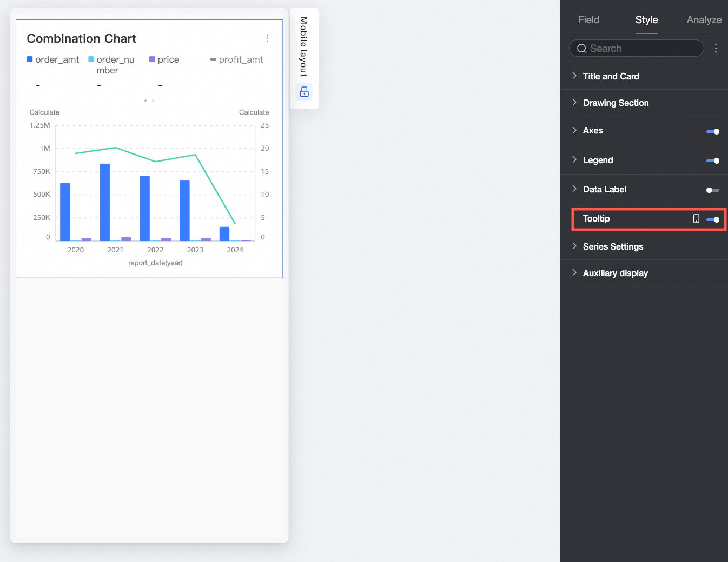Select the Style tab

pyautogui.click(x=646, y=20)
